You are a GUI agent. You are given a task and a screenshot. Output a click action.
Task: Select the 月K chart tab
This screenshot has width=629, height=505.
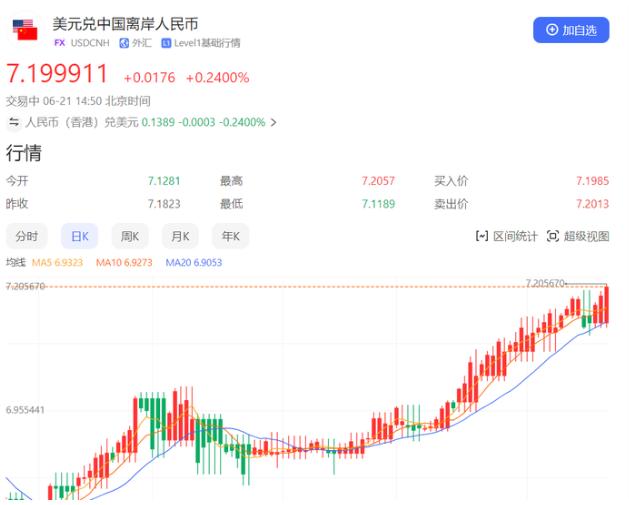coord(180,236)
